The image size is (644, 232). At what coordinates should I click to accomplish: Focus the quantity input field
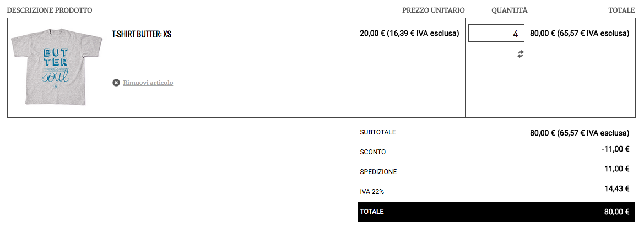(496, 34)
